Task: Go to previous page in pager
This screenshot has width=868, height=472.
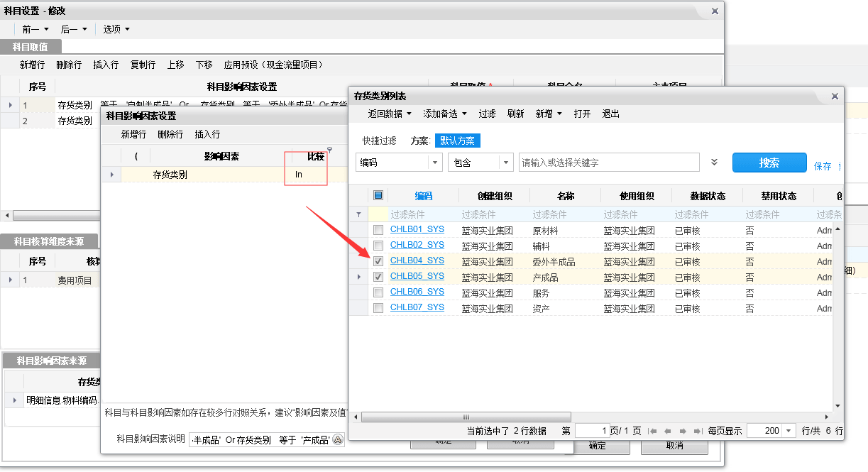Action: click(667, 431)
